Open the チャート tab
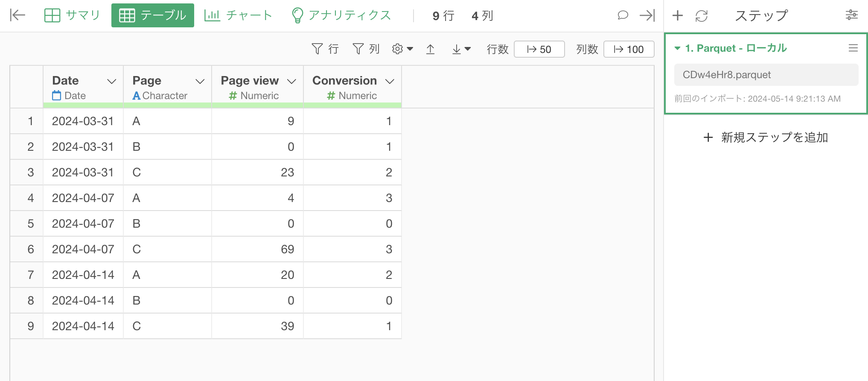The width and height of the screenshot is (868, 381). [238, 15]
